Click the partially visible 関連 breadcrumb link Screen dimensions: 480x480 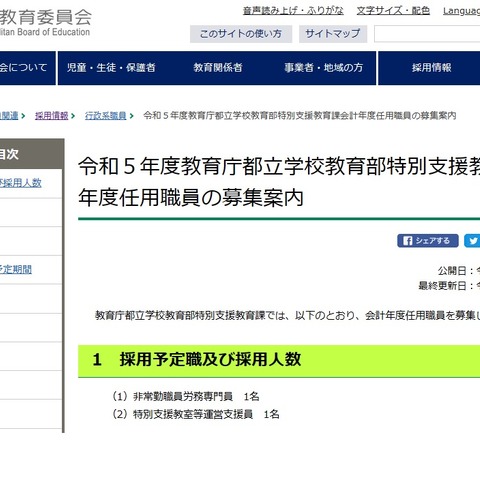pyautogui.click(x=9, y=116)
